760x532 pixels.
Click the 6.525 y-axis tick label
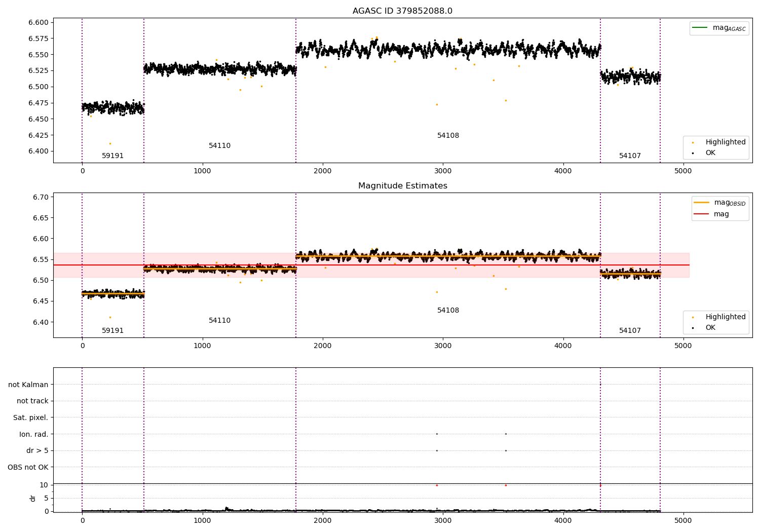pos(39,71)
